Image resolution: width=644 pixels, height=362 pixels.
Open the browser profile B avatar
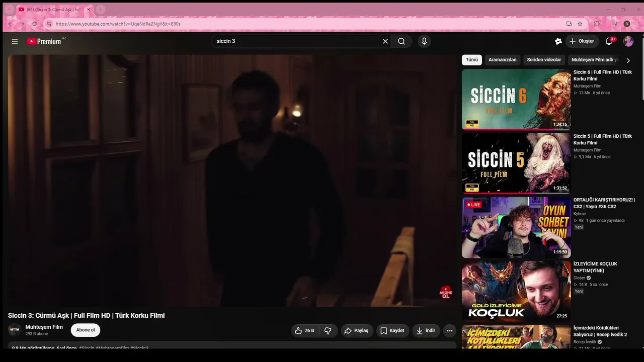pyautogui.click(x=626, y=24)
